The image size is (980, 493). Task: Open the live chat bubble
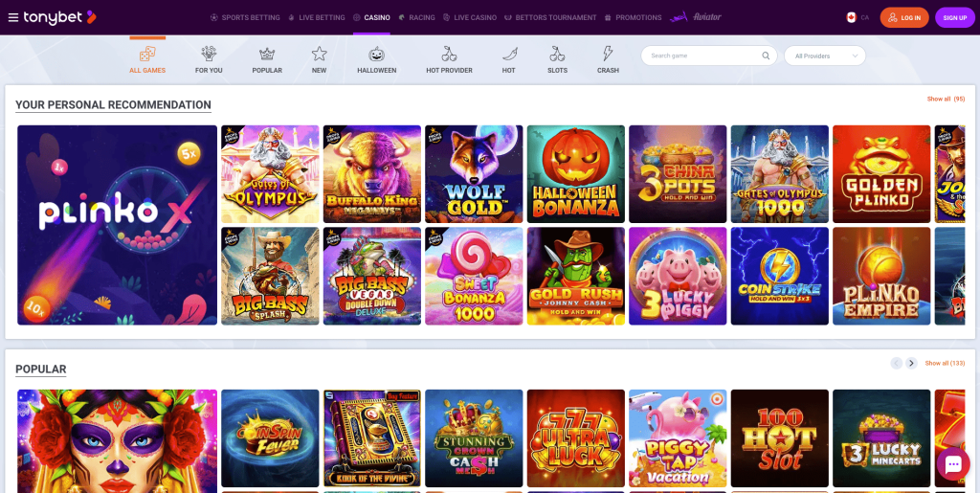click(953, 463)
